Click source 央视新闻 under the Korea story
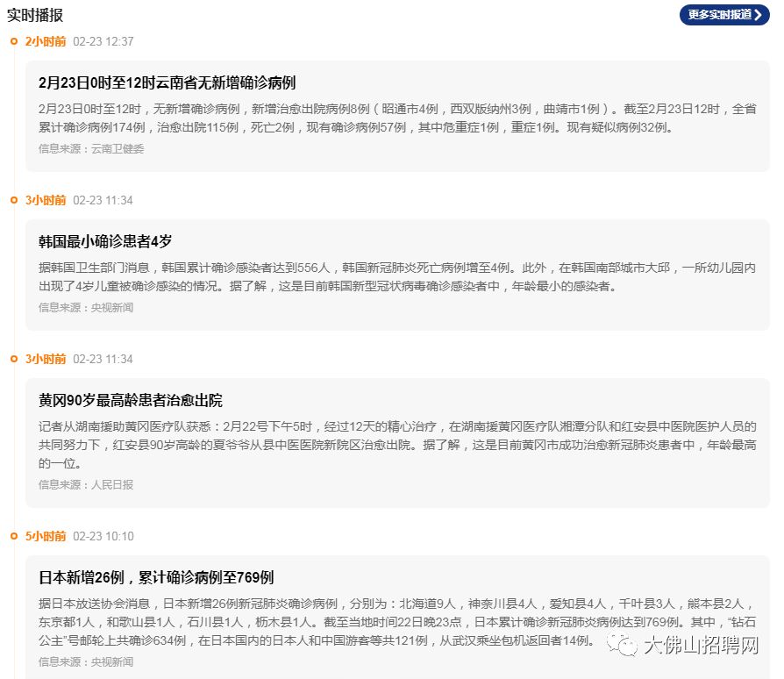This screenshot has height=679, width=784. 112,308
